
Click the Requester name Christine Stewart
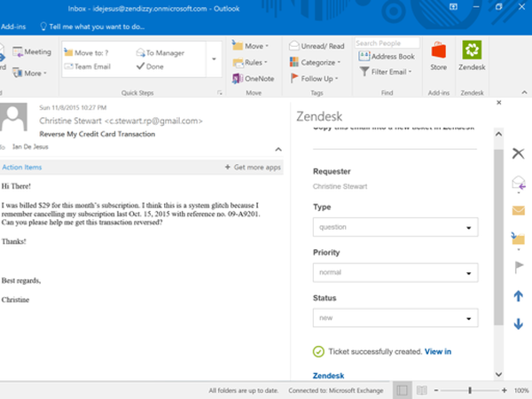coord(340,186)
